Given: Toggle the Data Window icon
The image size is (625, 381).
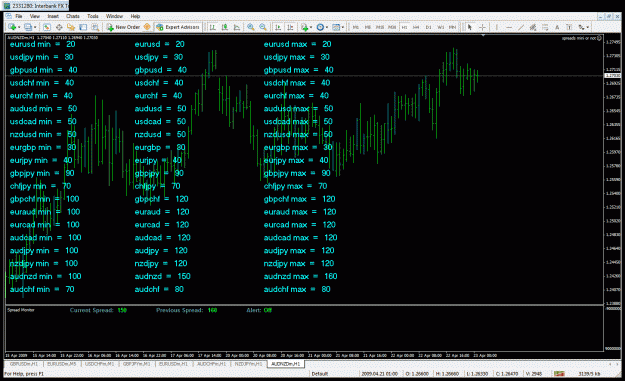Looking at the screenshot, I should point(59,27).
